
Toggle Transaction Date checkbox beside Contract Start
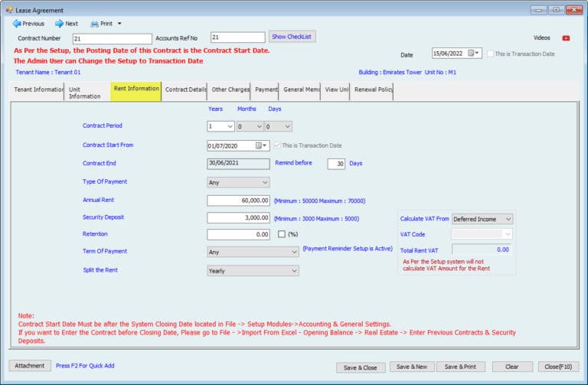(277, 145)
